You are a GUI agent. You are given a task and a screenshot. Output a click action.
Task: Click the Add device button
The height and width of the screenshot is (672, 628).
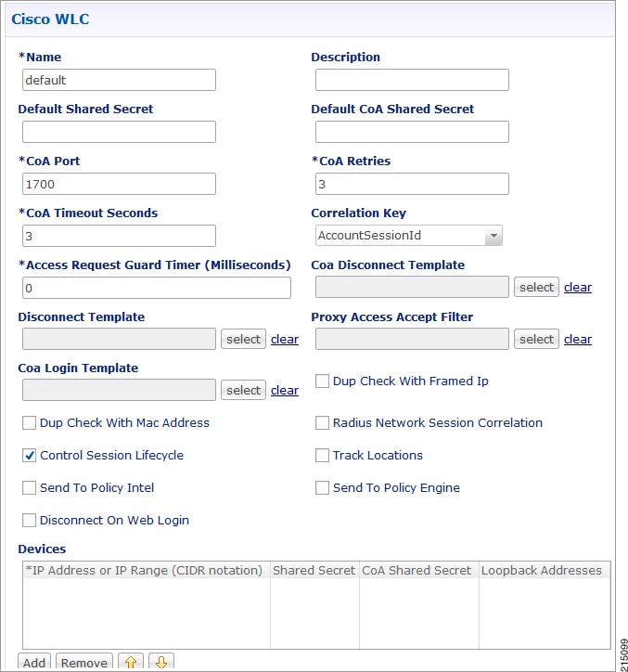(34, 663)
